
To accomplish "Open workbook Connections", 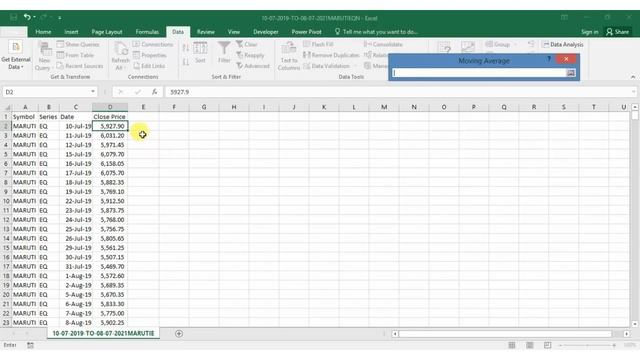I will pyautogui.click(x=153, y=44).
